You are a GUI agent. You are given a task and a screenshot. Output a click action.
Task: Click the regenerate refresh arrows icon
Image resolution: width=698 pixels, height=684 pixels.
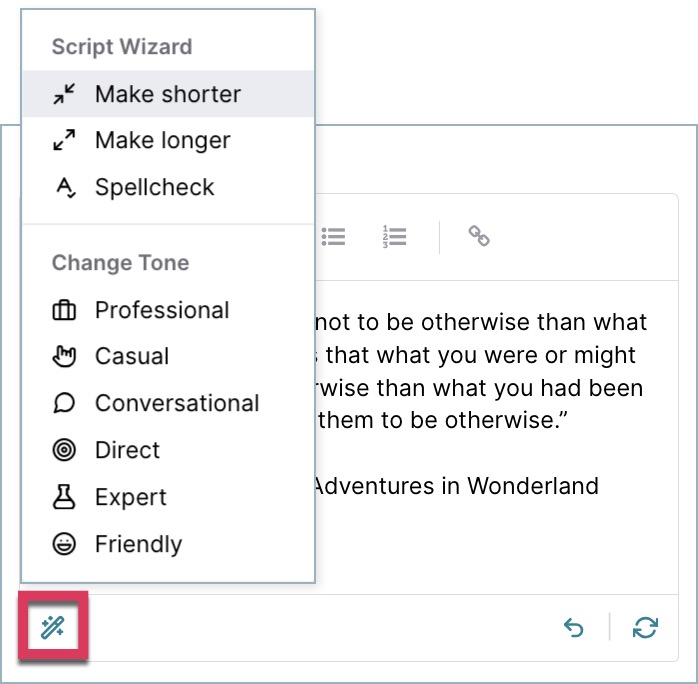point(645,627)
